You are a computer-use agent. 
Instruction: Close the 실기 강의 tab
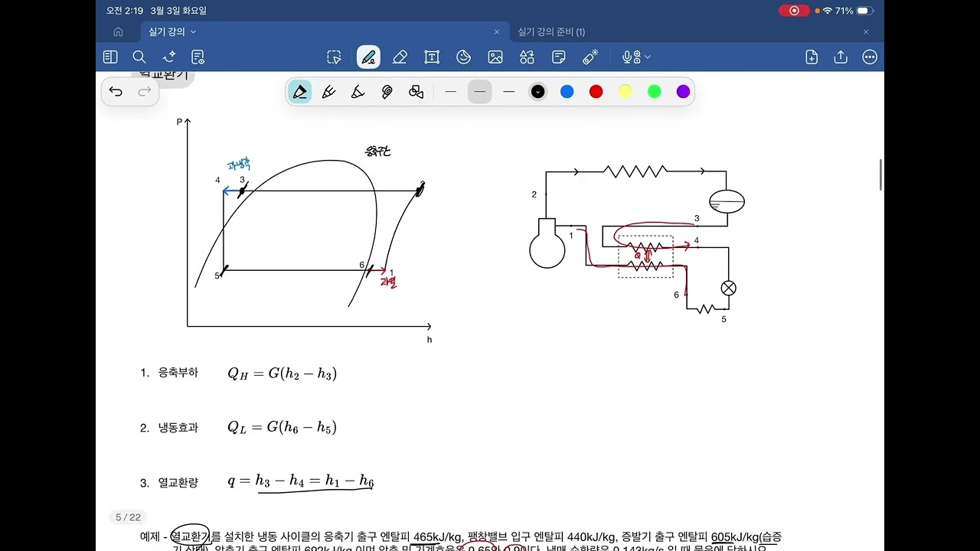(x=497, y=32)
